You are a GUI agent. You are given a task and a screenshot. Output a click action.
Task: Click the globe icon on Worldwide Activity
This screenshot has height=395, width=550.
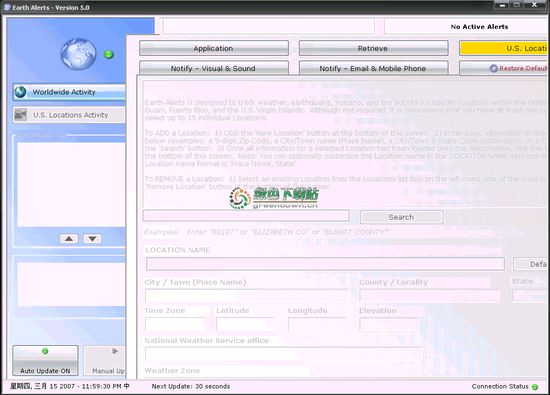pos(20,92)
